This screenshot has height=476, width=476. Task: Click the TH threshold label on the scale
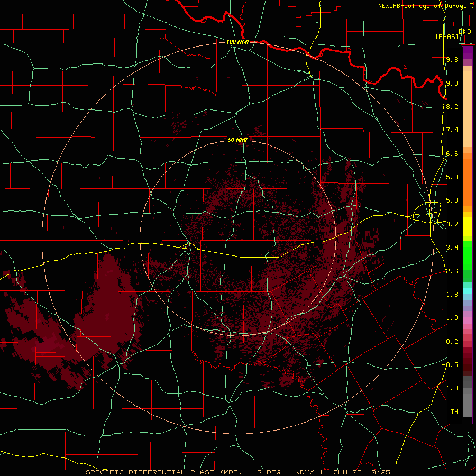[454, 411]
